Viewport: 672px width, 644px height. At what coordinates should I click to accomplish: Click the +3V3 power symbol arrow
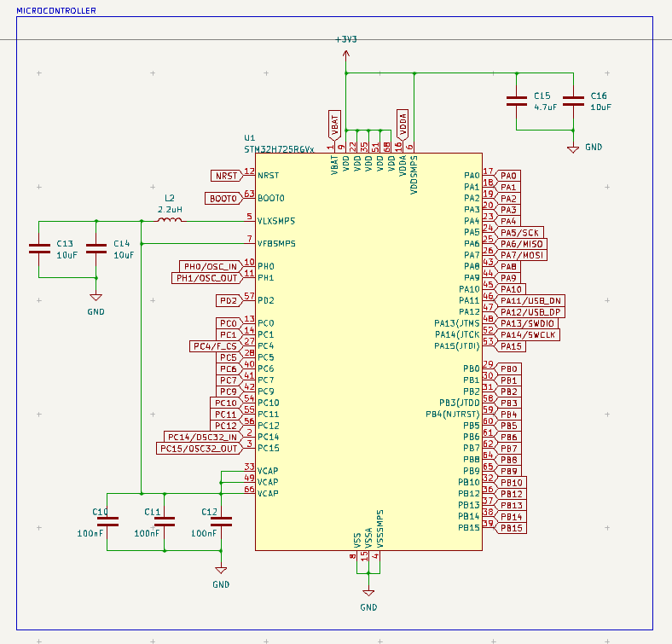coord(346,55)
